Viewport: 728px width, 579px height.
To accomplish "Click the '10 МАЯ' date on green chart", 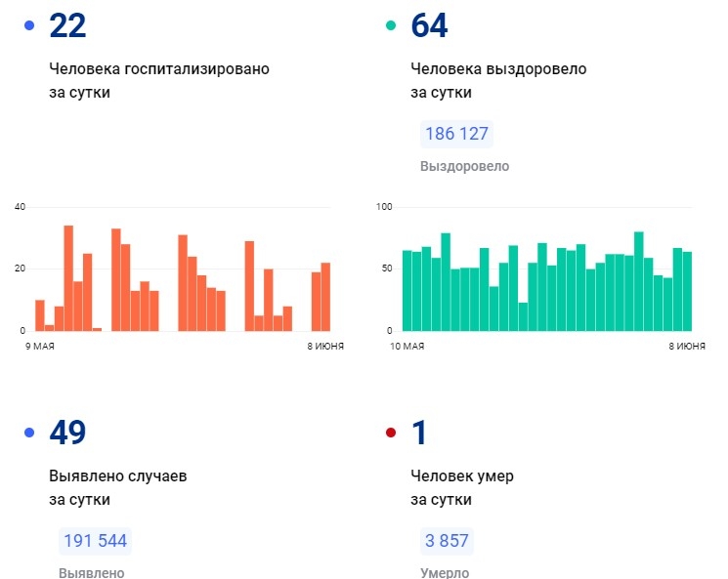I will click(407, 347).
